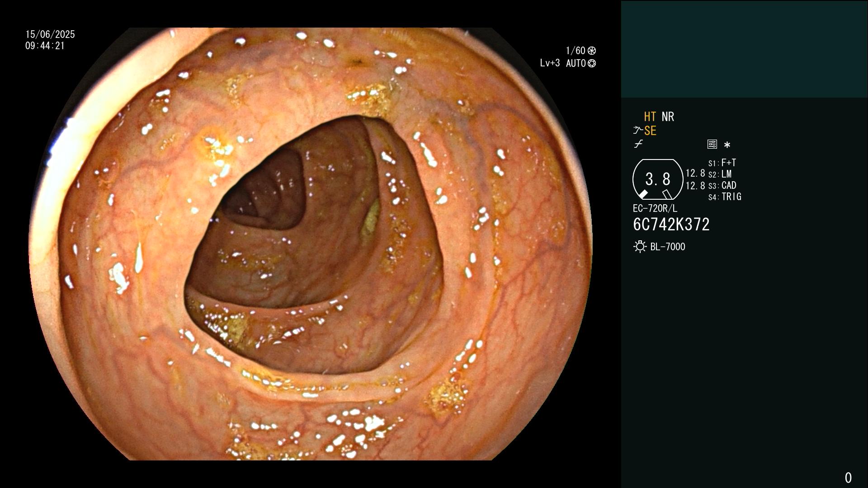Click the scope diameter gauge 3.8
The height and width of the screenshot is (488, 868).
(x=658, y=179)
